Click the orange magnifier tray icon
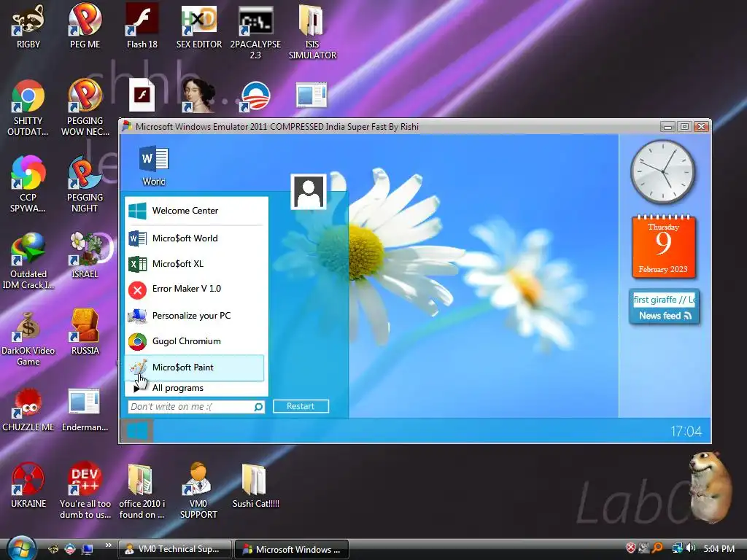This screenshot has width=747, height=560. pos(657,548)
